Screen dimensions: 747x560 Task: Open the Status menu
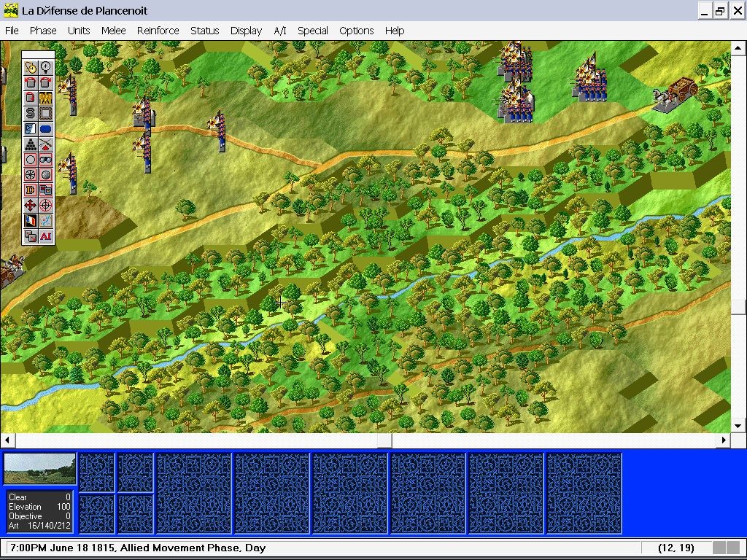click(205, 31)
